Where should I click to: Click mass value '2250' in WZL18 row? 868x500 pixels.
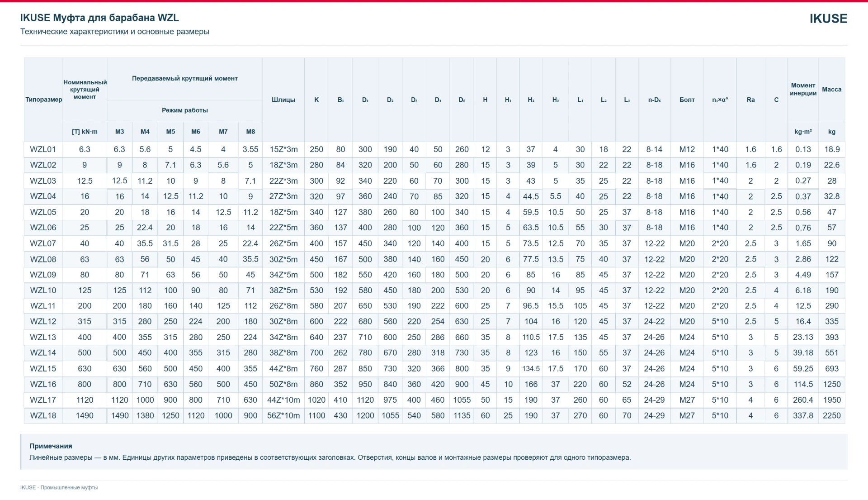tap(831, 415)
